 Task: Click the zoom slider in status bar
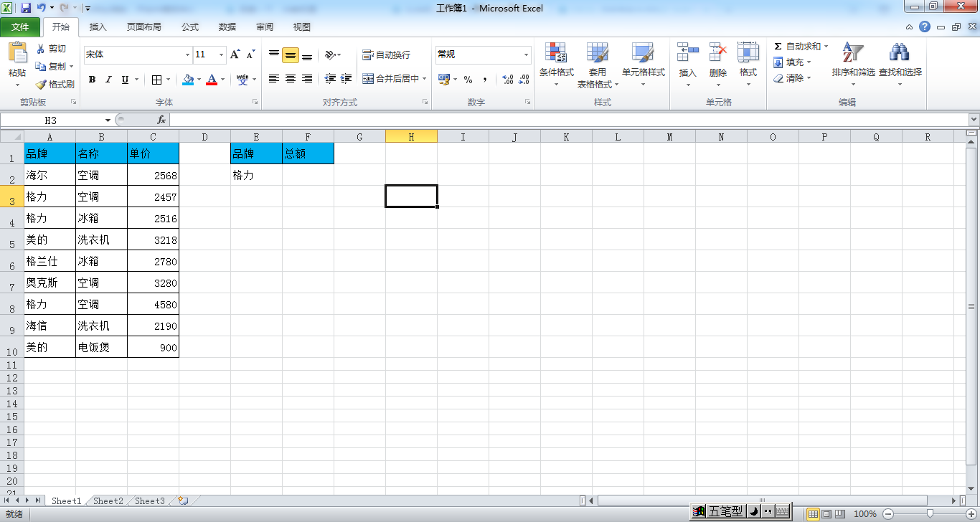(930, 514)
